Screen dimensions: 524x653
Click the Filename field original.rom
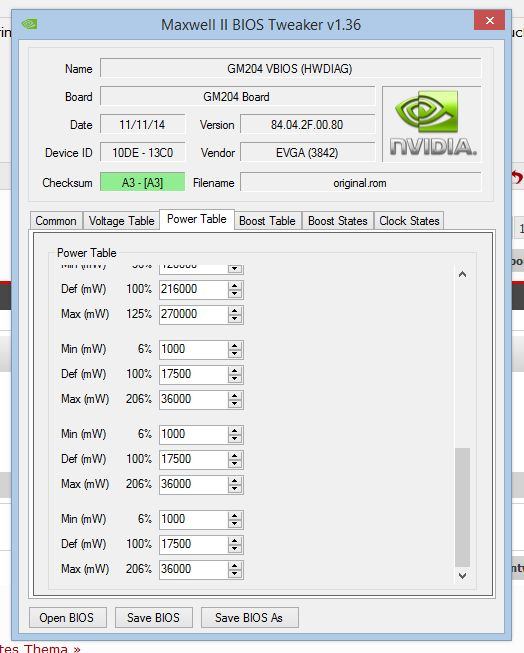361,182
